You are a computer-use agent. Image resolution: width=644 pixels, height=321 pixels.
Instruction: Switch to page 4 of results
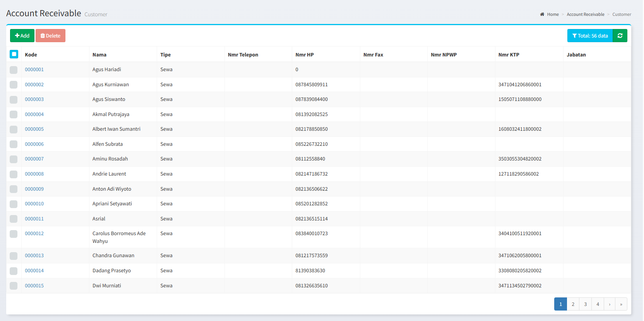598,304
